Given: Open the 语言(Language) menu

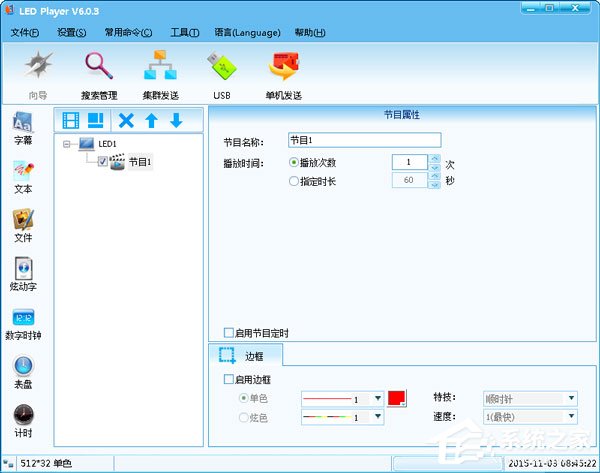Looking at the screenshot, I should point(246,33).
